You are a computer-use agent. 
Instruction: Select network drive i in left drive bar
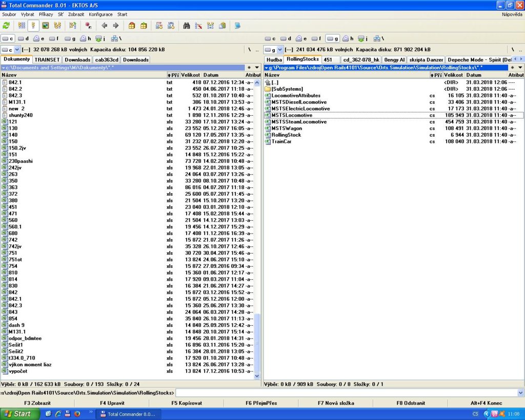(100, 39)
